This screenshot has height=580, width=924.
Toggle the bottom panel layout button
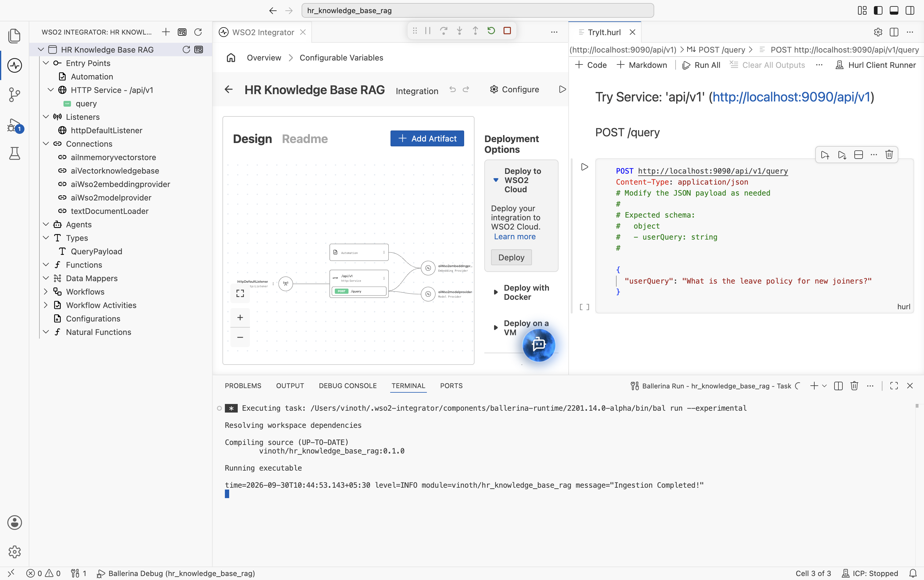tap(894, 10)
